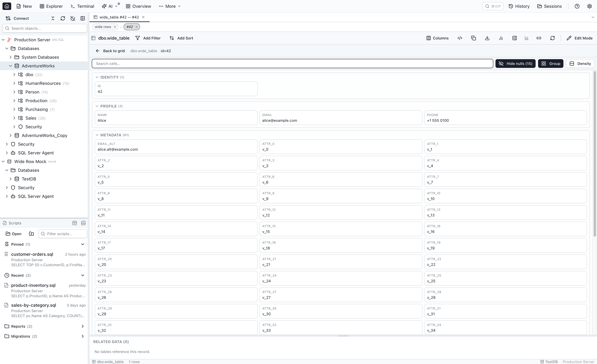Switch to Explorer
Viewport: 597px width, 364px height.
click(51, 6)
